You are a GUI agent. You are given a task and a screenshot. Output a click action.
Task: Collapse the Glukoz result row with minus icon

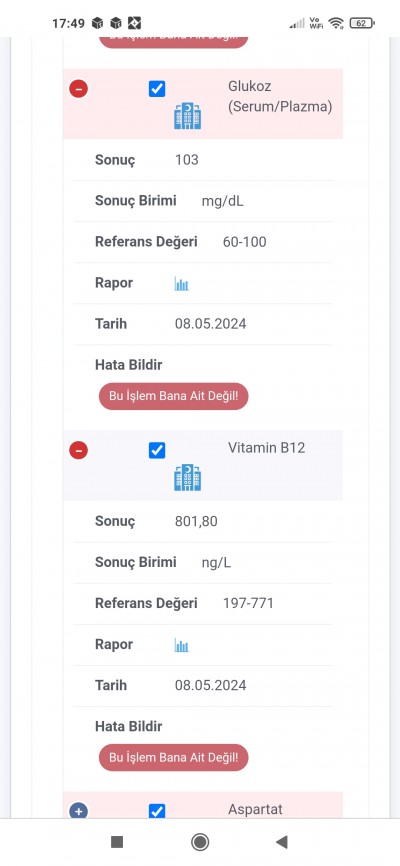(78, 88)
